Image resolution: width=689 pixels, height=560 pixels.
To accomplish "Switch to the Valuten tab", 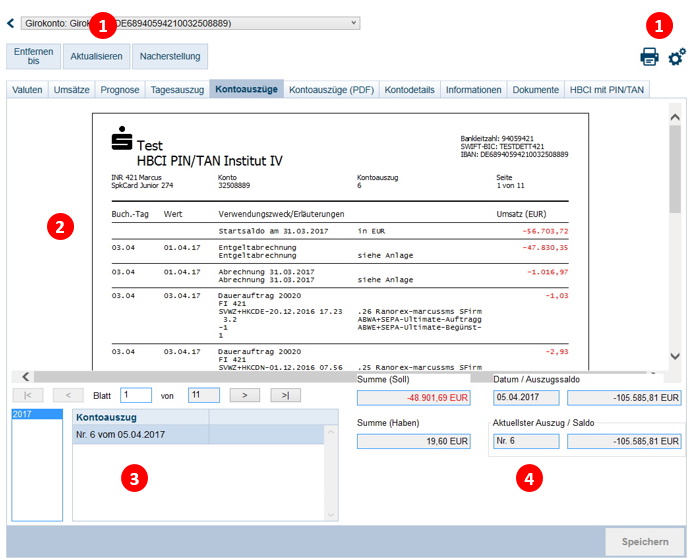I will tap(27, 90).
